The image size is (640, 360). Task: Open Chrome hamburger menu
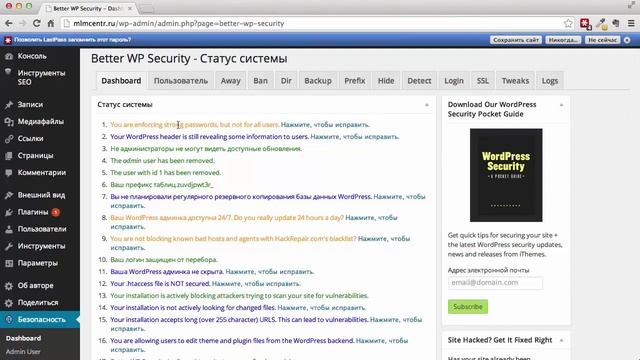pyautogui.click(x=631, y=23)
